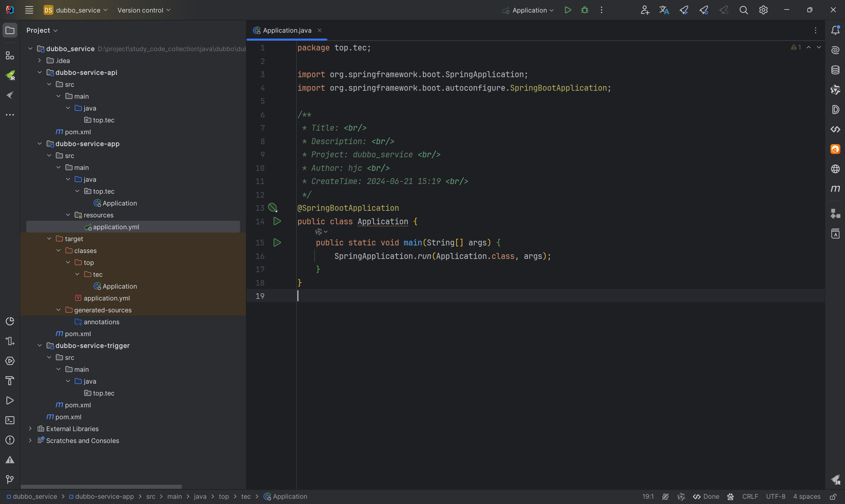Start debugging with the bug icon
This screenshot has width=845, height=504.
(x=584, y=10)
